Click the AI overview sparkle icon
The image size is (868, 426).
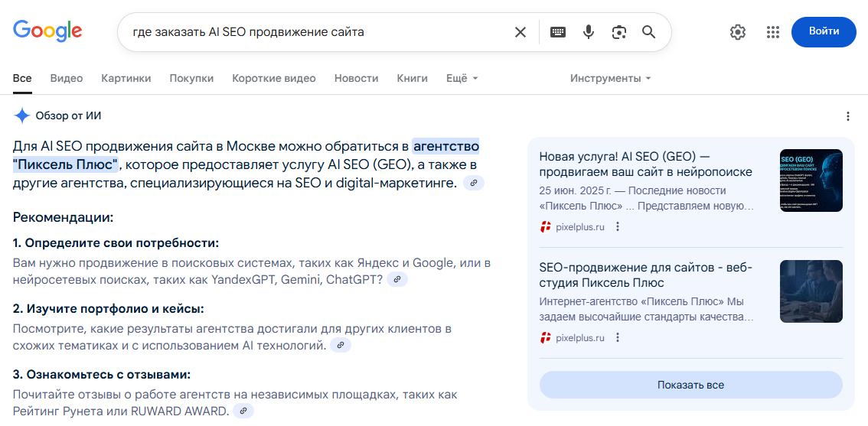click(22, 116)
